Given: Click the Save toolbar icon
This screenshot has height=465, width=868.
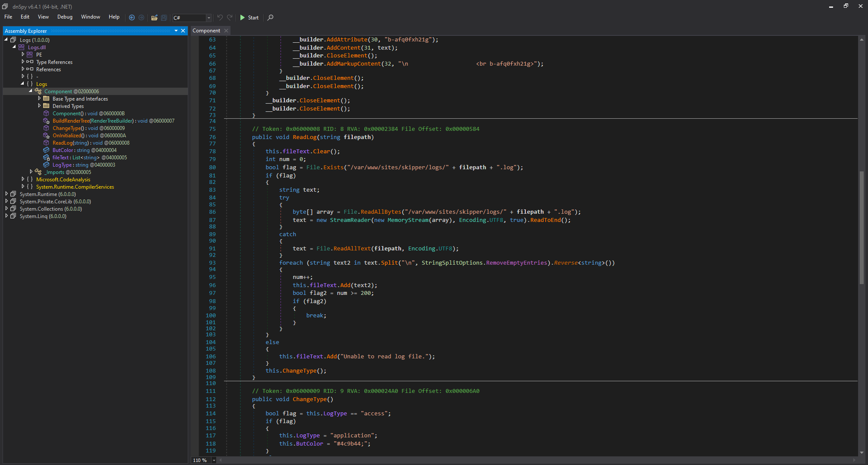Looking at the screenshot, I should click(164, 18).
